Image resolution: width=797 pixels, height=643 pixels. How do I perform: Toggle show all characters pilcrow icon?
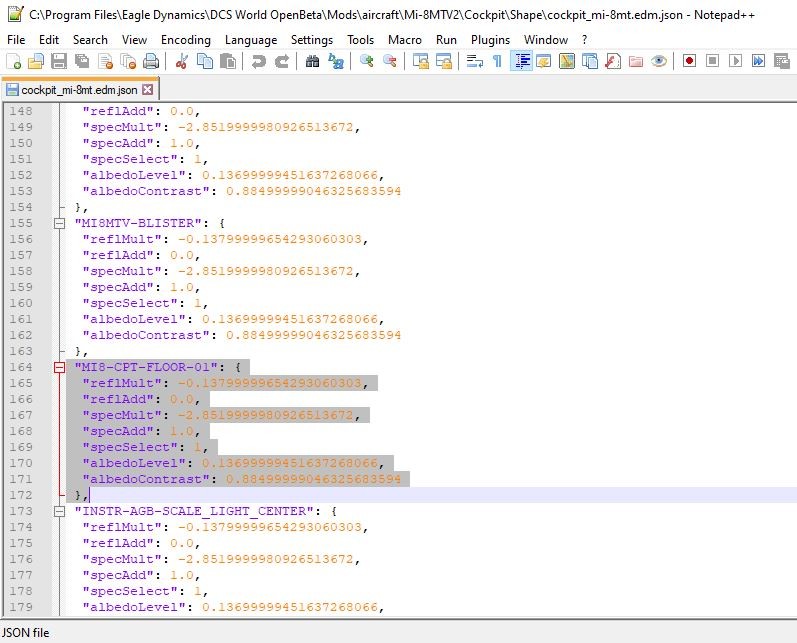(x=498, y=62)
